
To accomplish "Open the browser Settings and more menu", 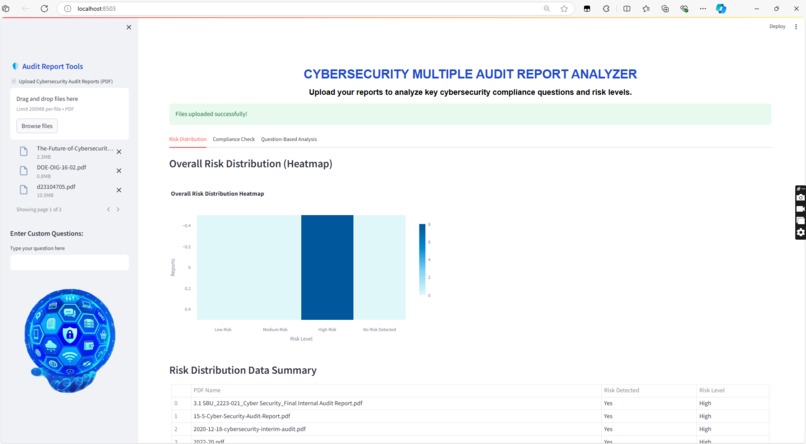I will click(703, 9).
